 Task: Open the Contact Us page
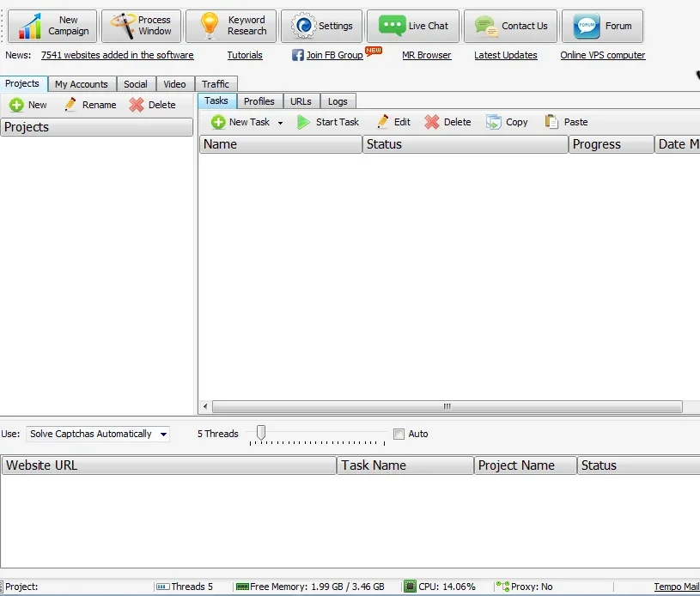pyautogui.click(x=510, y=26)
